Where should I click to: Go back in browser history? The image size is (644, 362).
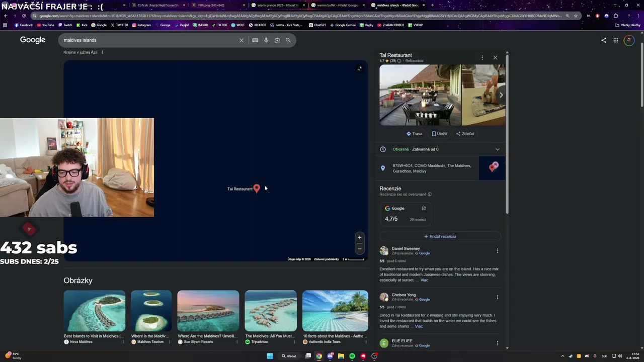(6, 16)
